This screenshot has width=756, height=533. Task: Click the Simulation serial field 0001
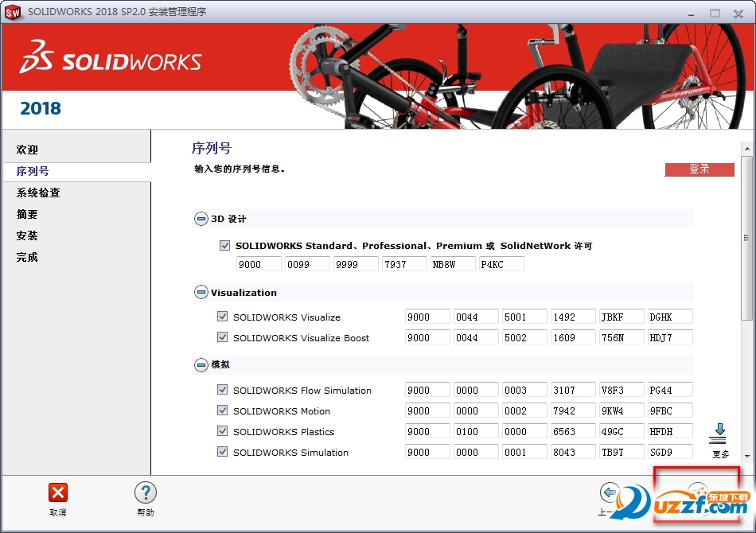coord(524,452)
